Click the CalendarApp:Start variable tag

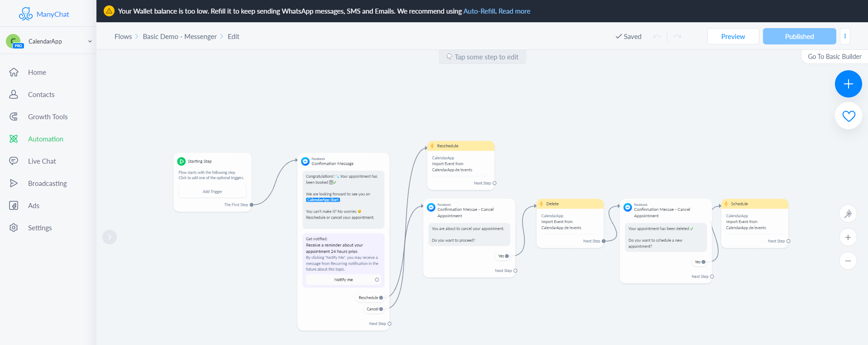323,200
